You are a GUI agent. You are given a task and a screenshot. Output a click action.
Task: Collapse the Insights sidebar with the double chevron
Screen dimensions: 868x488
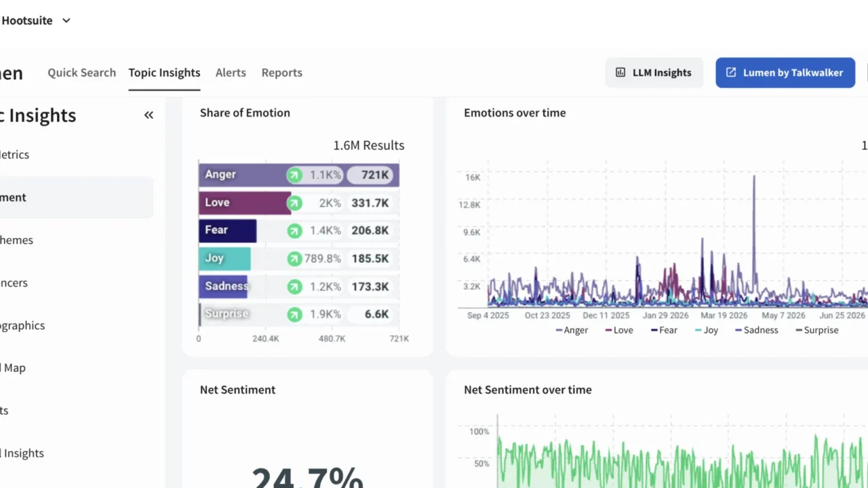(149, 115)
